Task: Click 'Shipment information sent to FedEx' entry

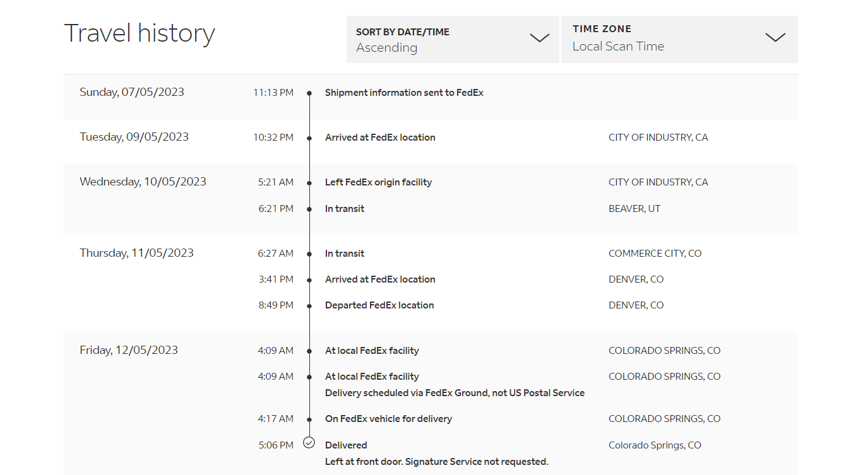Action: tap(404, 93)
